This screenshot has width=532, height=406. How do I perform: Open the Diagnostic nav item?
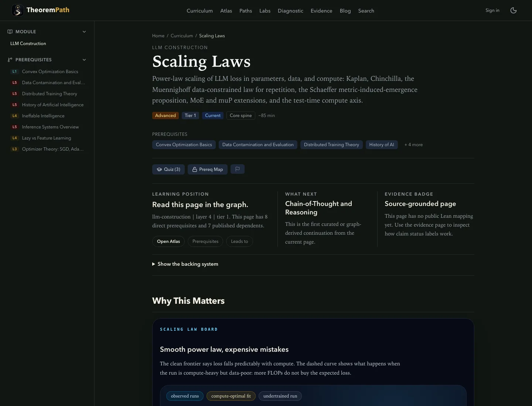coord(290,11)
